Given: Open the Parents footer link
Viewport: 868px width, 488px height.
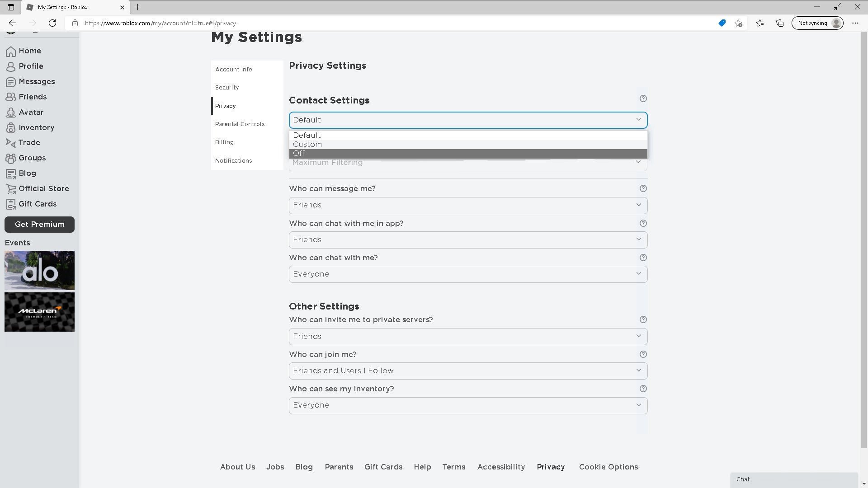Looking at the screenshot, I should 339,467.
